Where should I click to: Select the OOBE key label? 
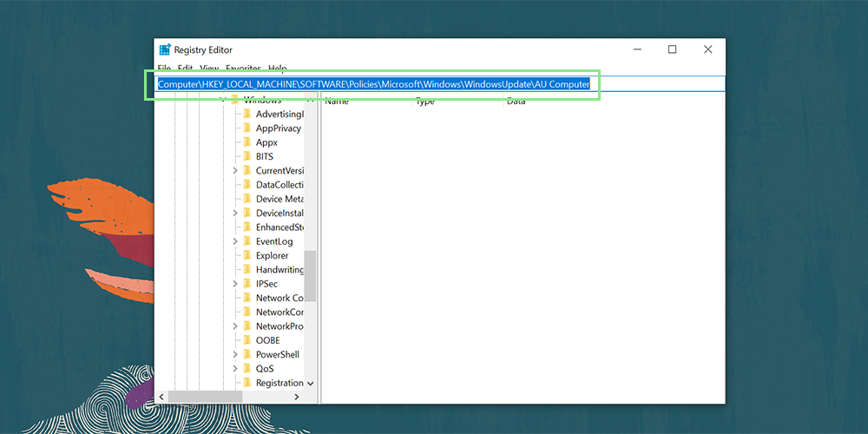[x=268, y=340]
